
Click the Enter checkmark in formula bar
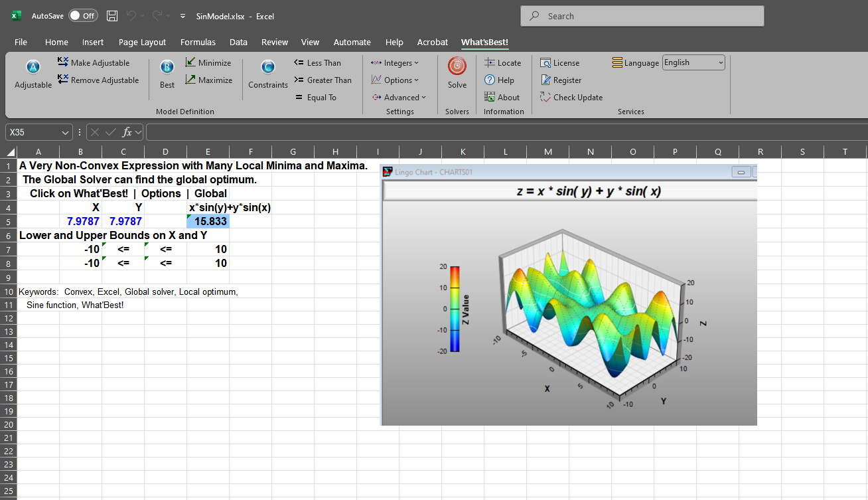(x=110, y=132)
